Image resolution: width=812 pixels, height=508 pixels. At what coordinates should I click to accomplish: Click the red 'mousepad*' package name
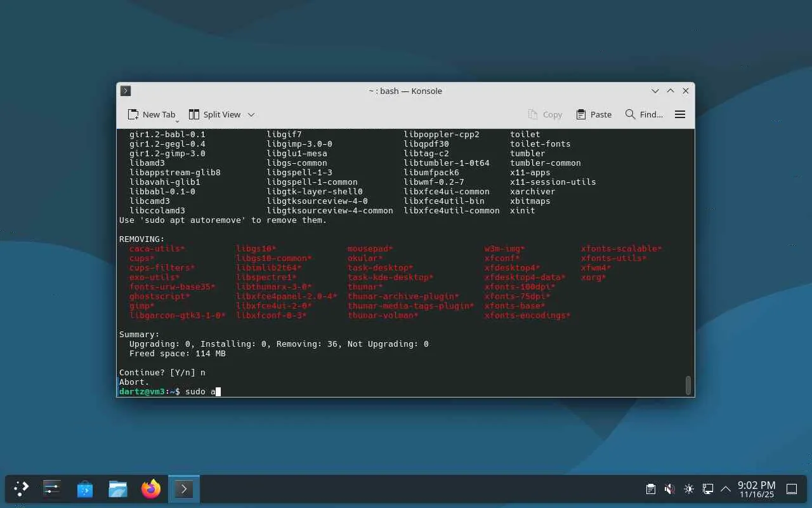pos(370,249)
